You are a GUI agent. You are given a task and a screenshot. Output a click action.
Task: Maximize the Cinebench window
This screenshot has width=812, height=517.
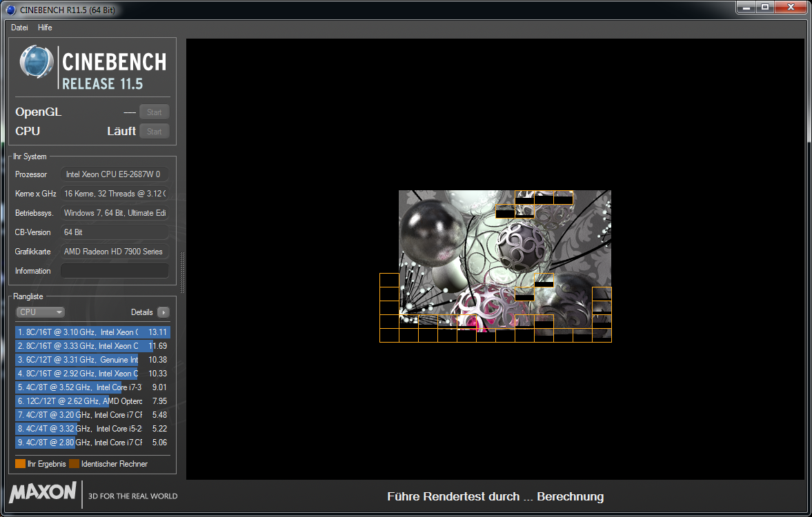tap(765, 8)
